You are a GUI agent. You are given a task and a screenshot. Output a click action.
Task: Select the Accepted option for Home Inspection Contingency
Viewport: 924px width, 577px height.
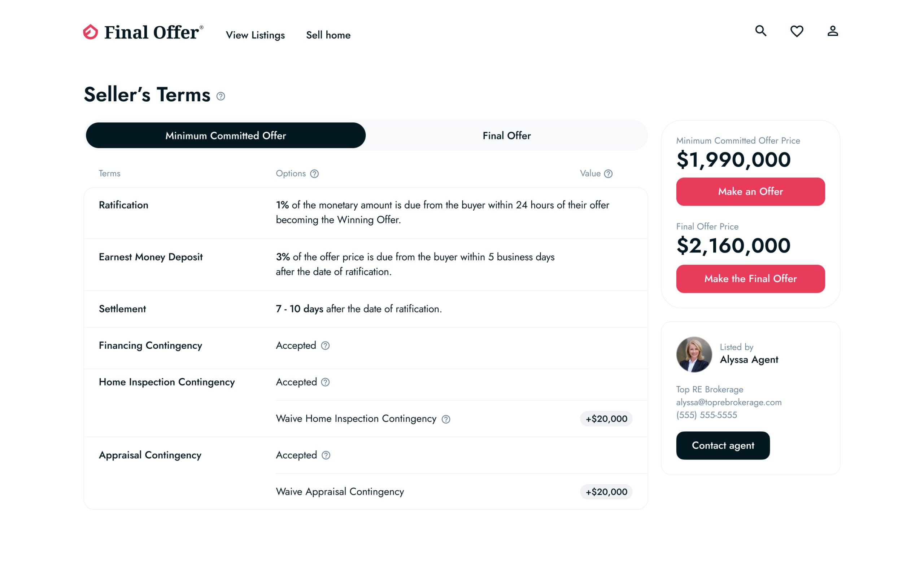click(297, 382)
